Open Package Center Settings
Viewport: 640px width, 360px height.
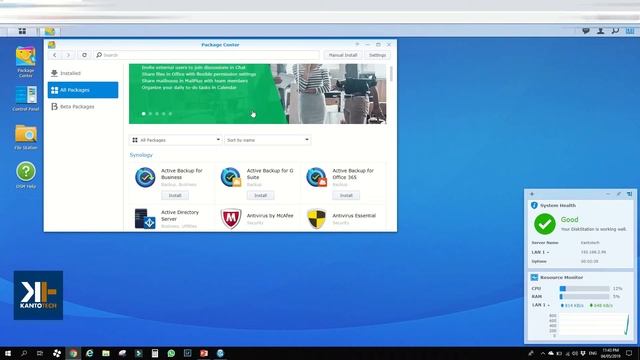tap(377, 55)
